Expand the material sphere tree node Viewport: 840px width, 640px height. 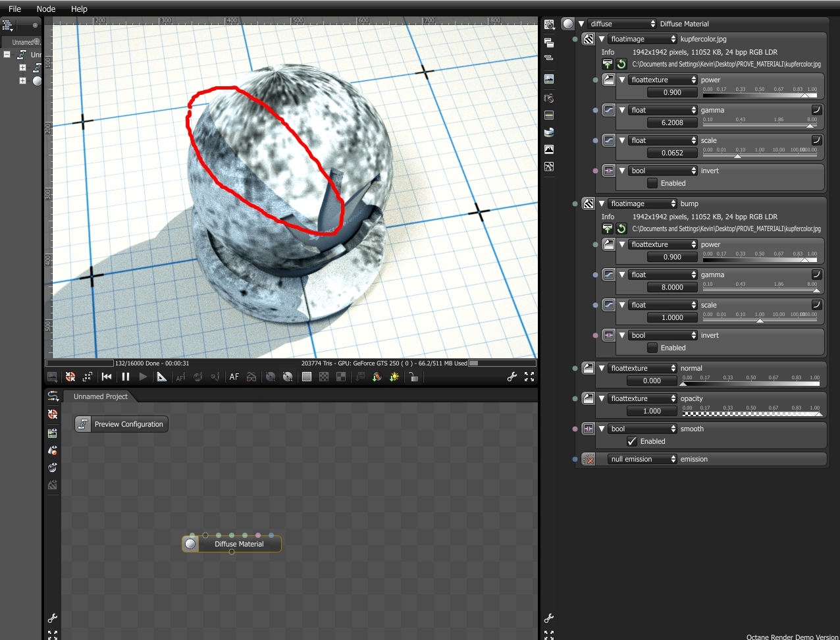pos(22,81)
